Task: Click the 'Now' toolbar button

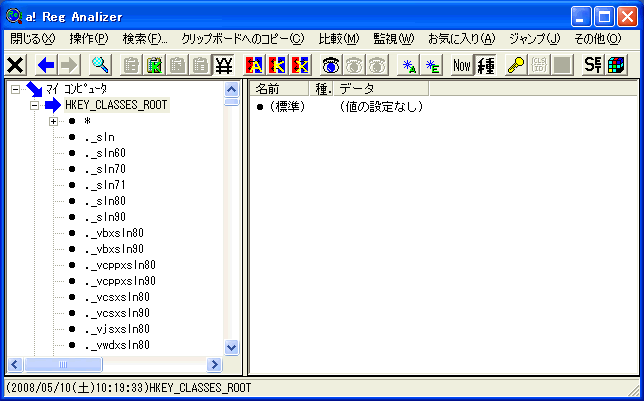Action: click(461, 65)
